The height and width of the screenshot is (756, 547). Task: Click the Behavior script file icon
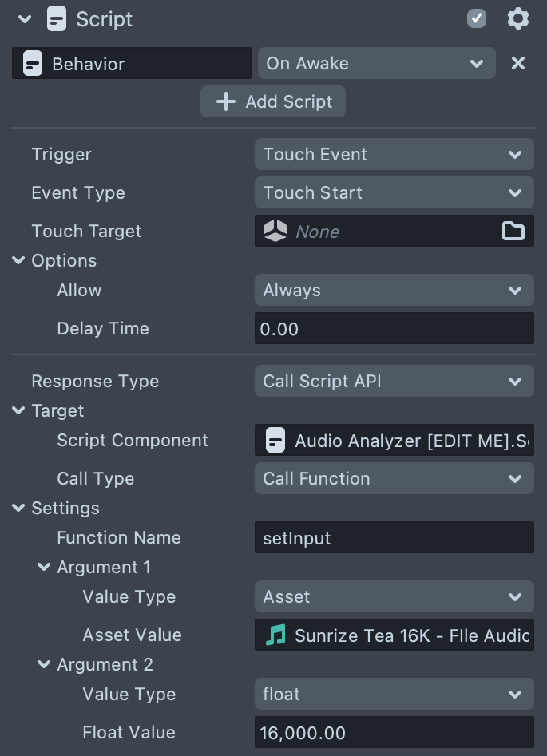pos(33,64)
